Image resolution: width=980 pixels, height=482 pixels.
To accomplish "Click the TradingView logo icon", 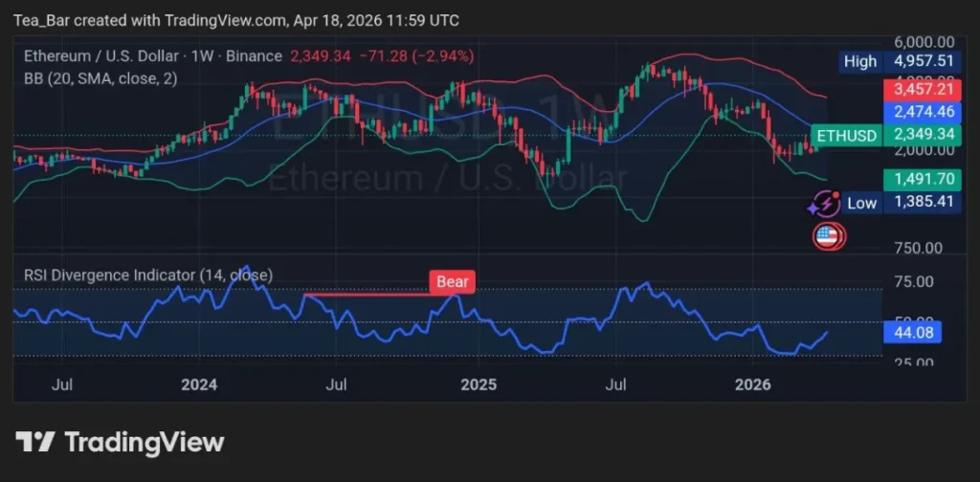I will pos(34,442).
